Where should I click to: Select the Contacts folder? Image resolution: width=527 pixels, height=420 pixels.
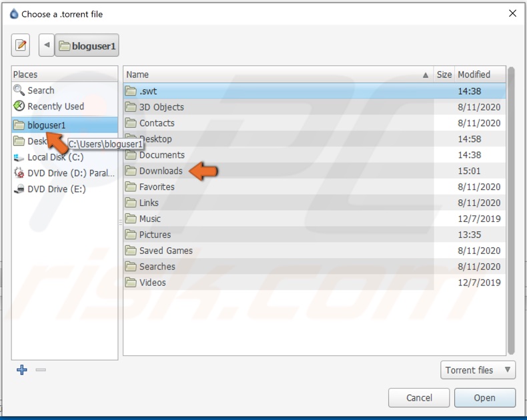pyautogui.click(x=315, y=123)
